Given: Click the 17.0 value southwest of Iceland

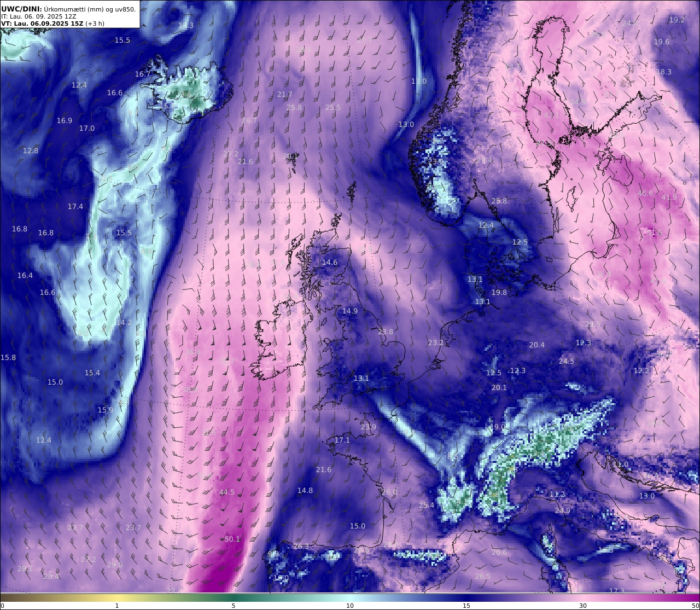Looking at the screenshot, I should 87,128.
